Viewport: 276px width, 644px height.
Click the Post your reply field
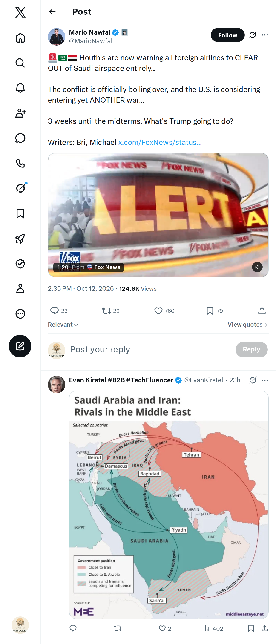pyautogui.click(x=150, y=349)
